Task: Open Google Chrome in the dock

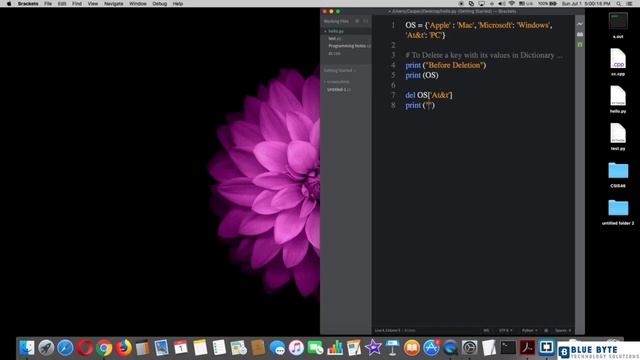Action: pos(104,348)
